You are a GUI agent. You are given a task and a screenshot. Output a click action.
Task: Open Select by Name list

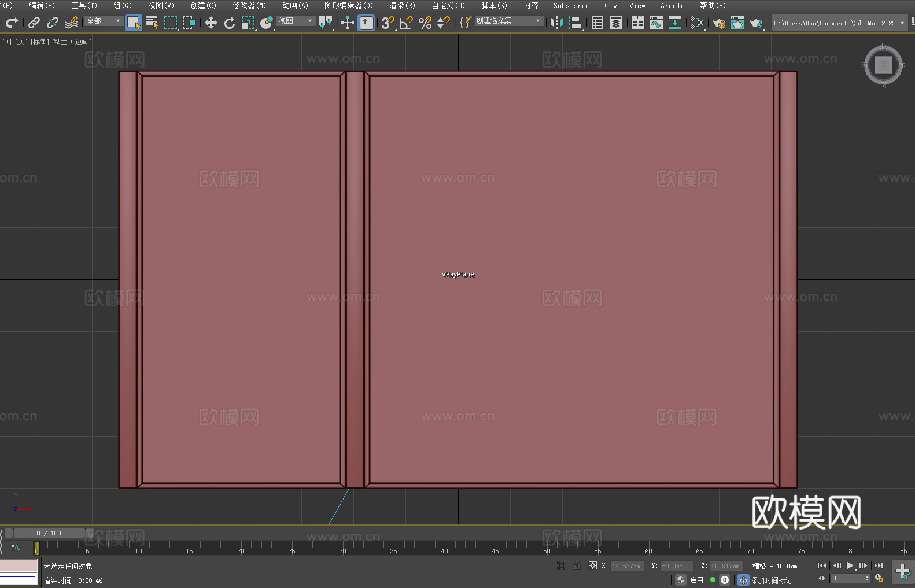tap(152, 23)
